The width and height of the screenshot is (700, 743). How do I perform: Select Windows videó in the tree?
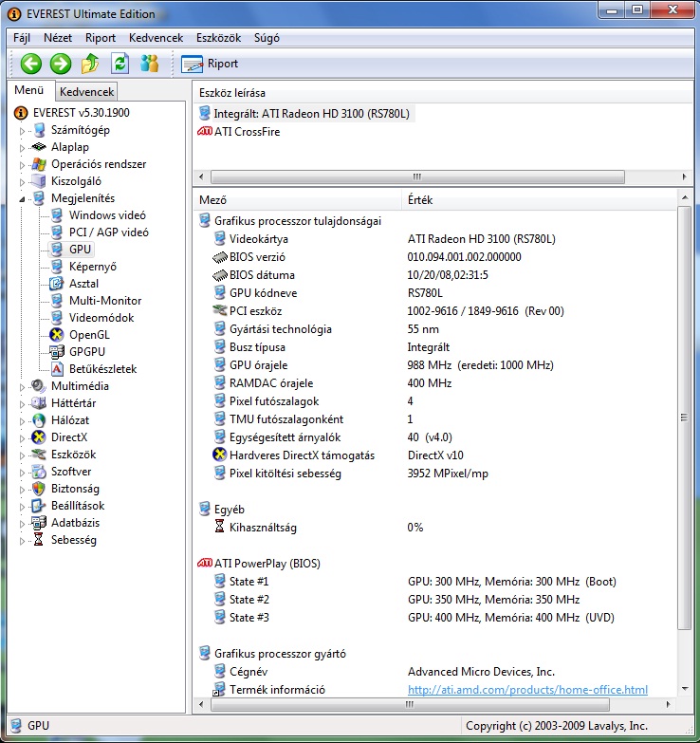tap(107, 215)
